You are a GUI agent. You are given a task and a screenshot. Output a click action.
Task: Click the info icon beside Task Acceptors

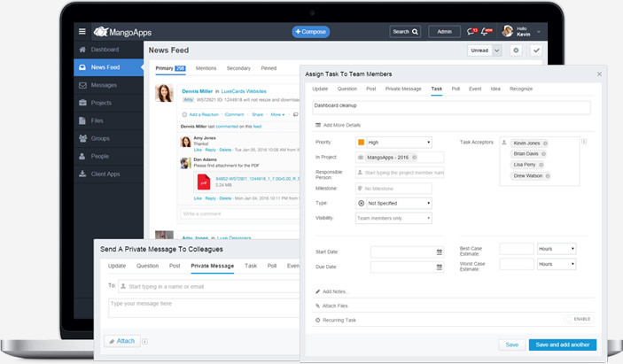click(584, 142)
